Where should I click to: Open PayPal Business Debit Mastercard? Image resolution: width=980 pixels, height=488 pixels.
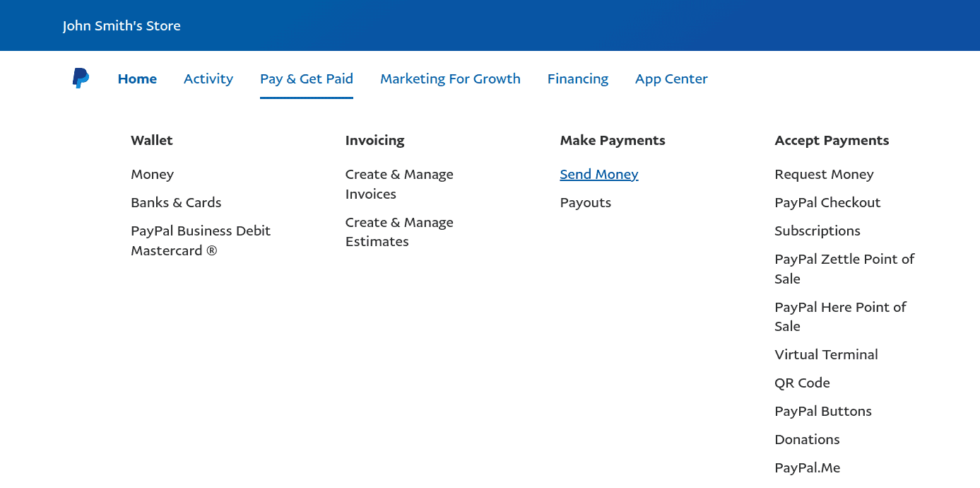201,240
